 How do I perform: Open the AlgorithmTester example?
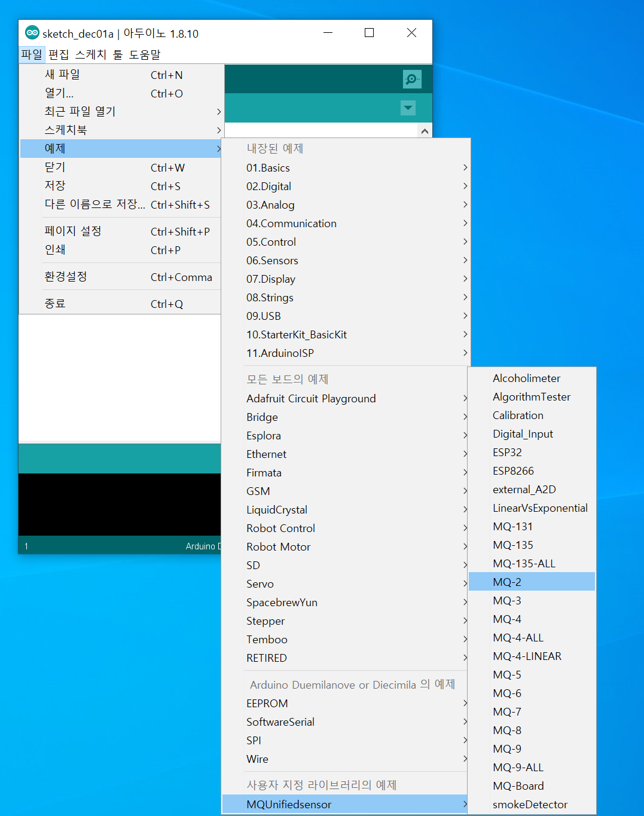pos(532,397)
